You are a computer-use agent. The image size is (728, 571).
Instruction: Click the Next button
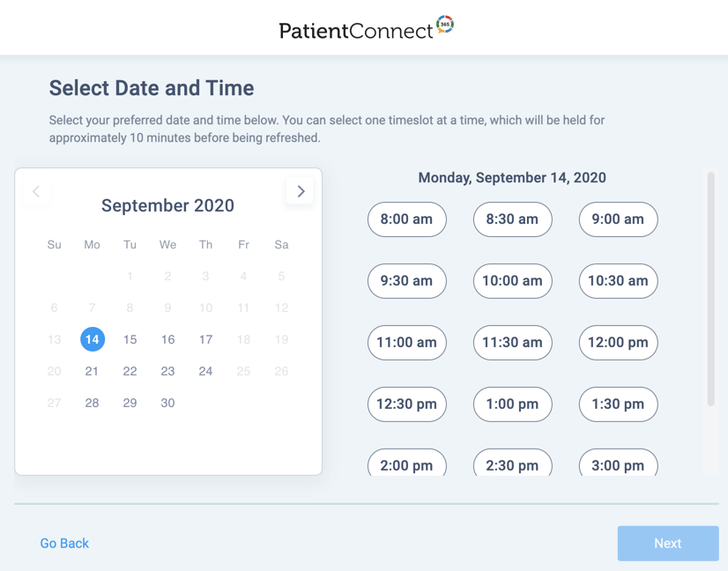pyautogui.click(x=668, y=543)
